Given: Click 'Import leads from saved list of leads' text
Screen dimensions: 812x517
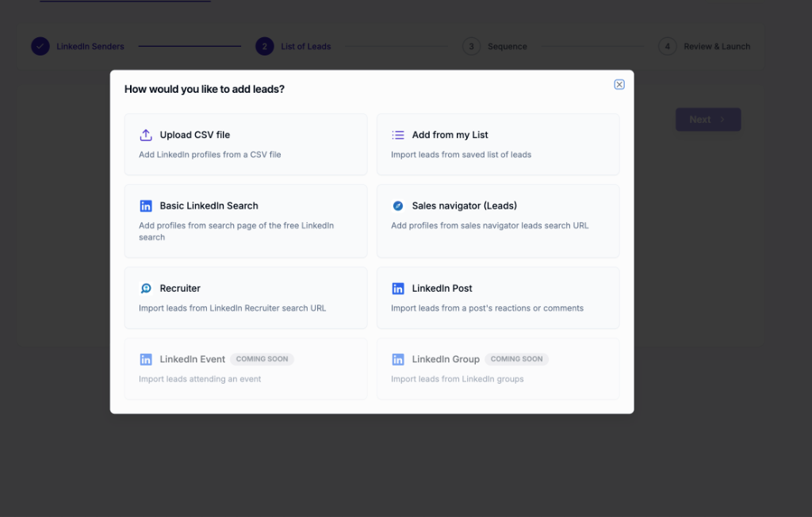Looking at the screenshot, I should point(461,155).
